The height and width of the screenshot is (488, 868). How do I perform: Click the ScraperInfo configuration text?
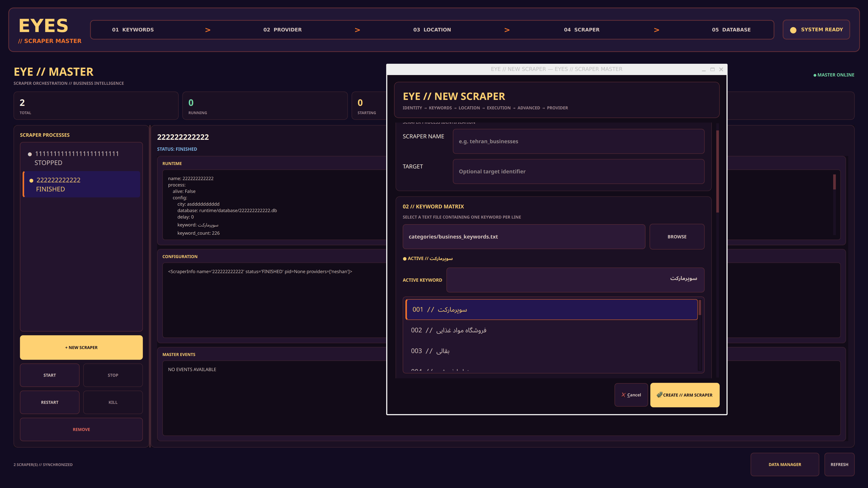point(260,271)
